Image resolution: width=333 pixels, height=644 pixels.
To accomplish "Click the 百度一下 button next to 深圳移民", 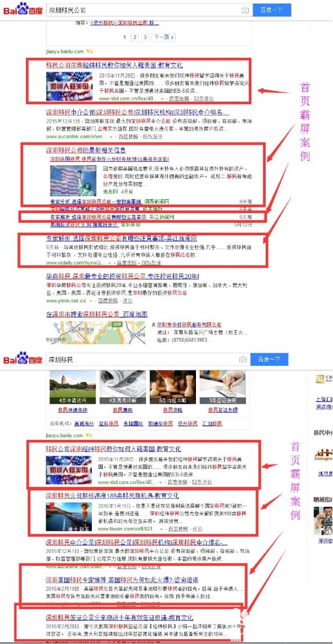I will tap(269, 359).
